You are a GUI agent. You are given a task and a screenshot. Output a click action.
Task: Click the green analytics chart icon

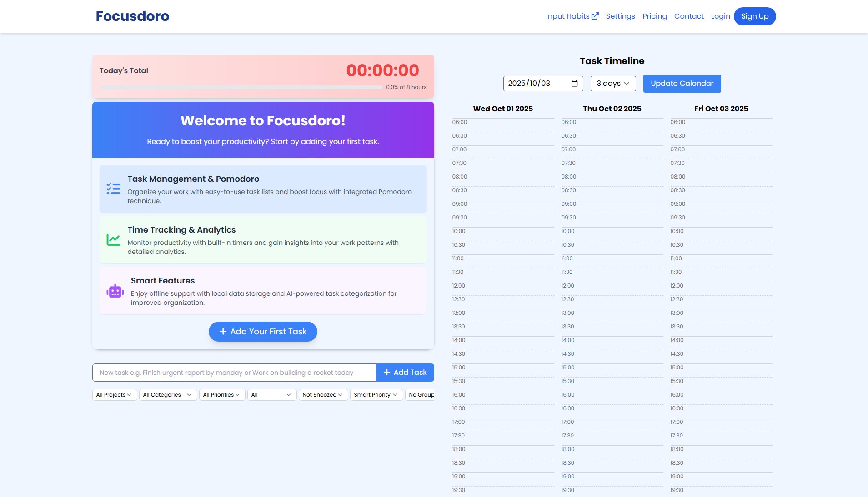[x=113, y=240]
